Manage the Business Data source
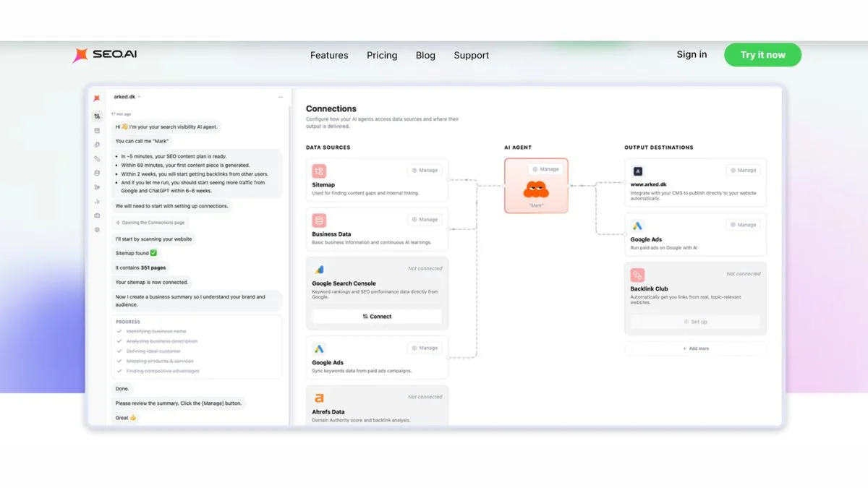 tap(425, 219)
